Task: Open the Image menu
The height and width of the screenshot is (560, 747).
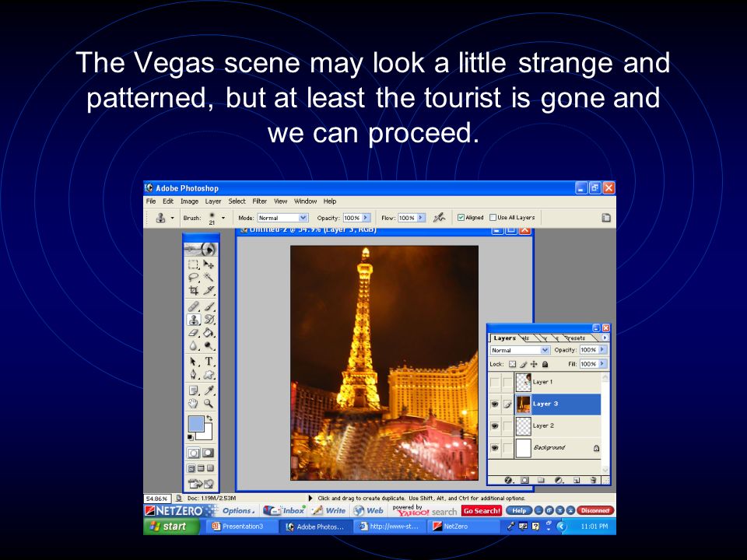Action: [x=189, y=201]
